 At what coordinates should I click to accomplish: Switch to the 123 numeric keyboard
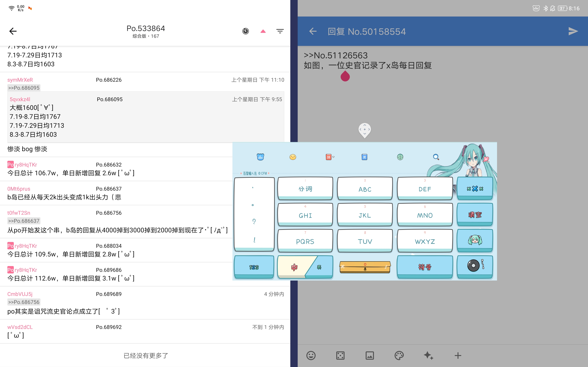(x=254, y=267)
